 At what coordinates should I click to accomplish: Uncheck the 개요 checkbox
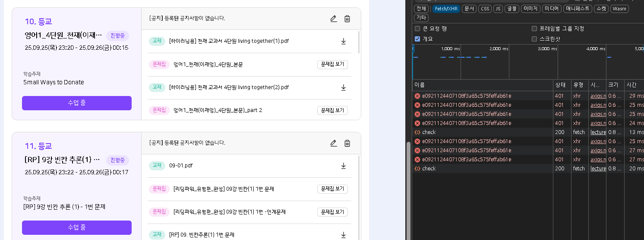tap(417, 39)
